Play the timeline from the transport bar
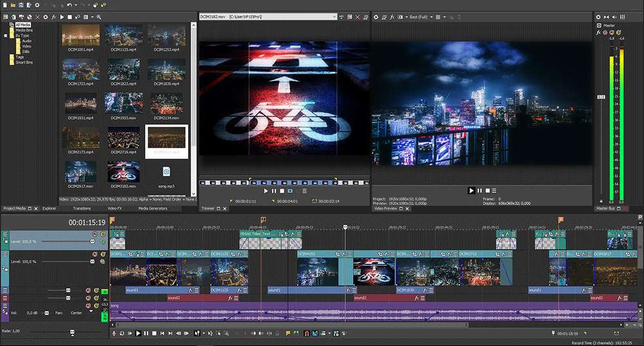 138,333
